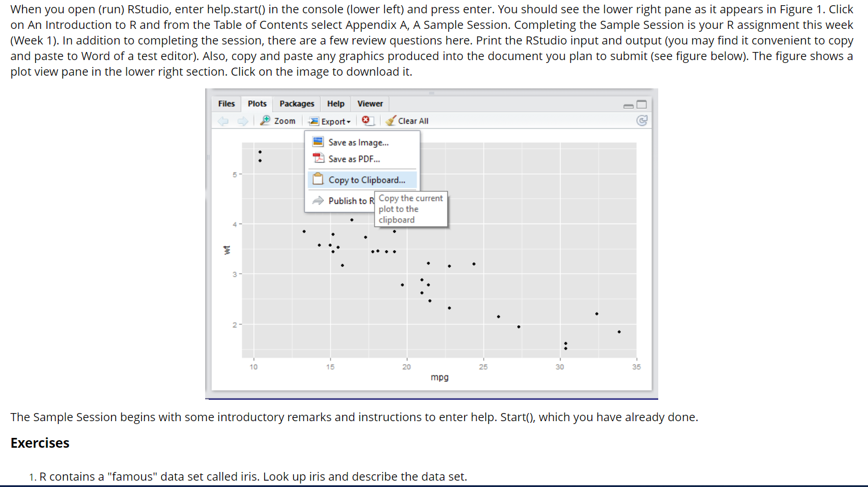Switch to the Packages tab
The height and width of the screenshot is (487, 868).
[x=296, y=103]
